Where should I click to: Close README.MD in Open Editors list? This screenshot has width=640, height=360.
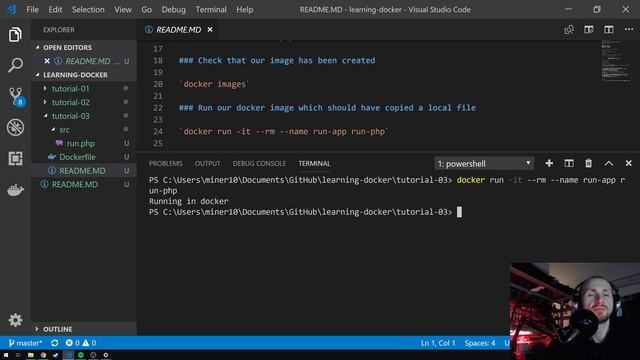[x=47, y=61]
